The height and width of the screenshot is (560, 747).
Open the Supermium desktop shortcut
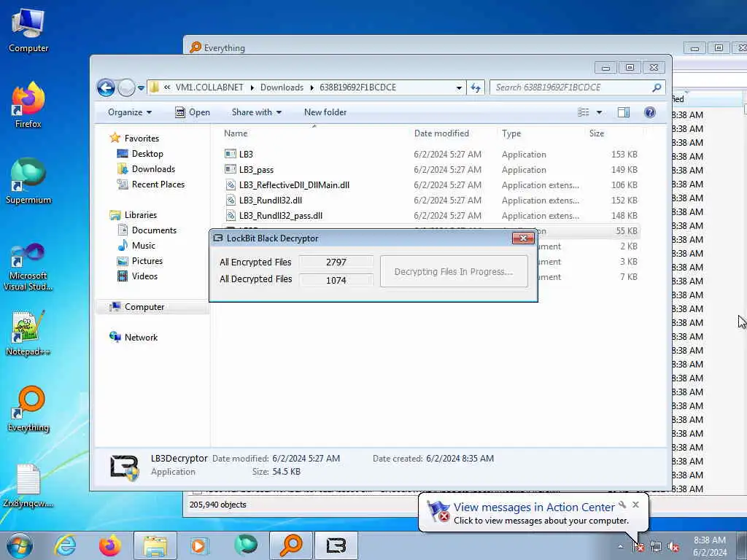pyautogui.click(x=28, y=181)
